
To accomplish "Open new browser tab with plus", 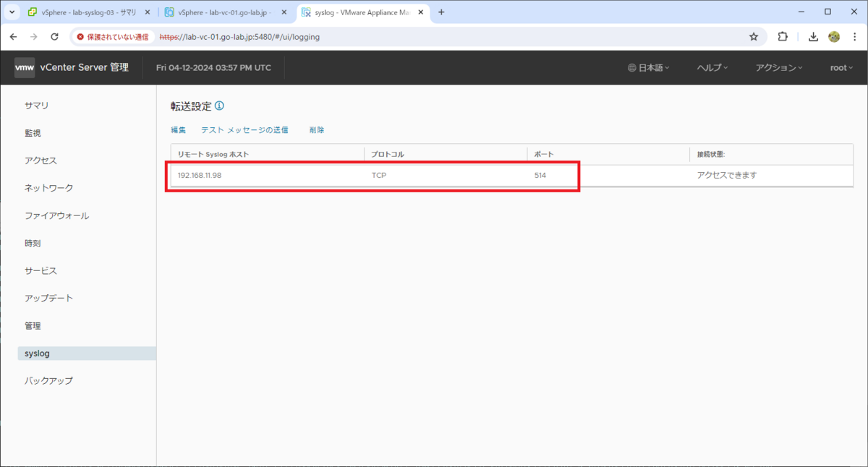I will click(x=441, y=12).
